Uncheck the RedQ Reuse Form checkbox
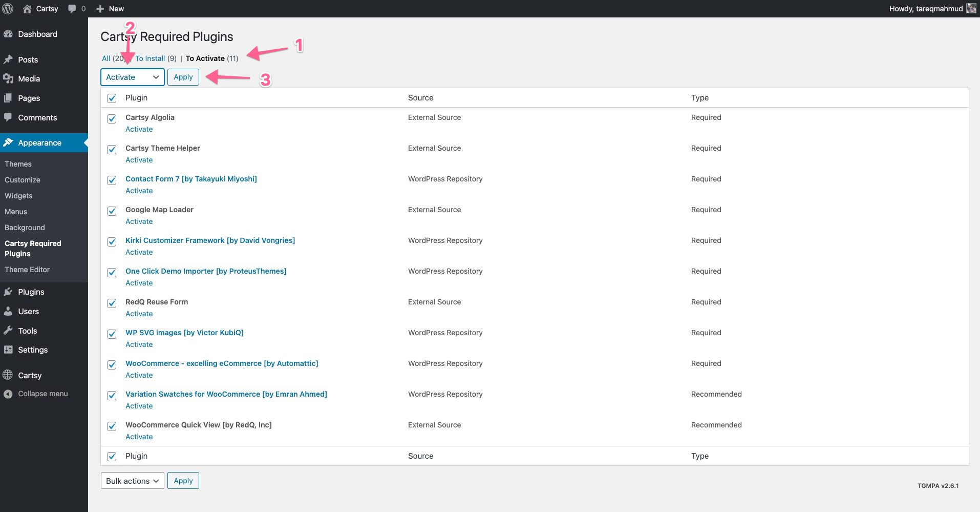The width and height of the screenshot is (980, 512). click(112, 303)
